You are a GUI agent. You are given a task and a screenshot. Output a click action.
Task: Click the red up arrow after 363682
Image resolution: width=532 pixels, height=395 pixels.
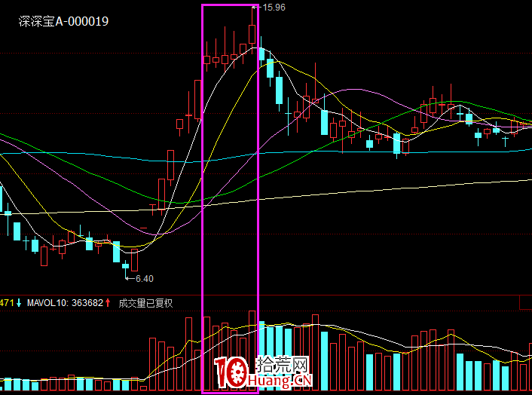click(x=108, y=302)
